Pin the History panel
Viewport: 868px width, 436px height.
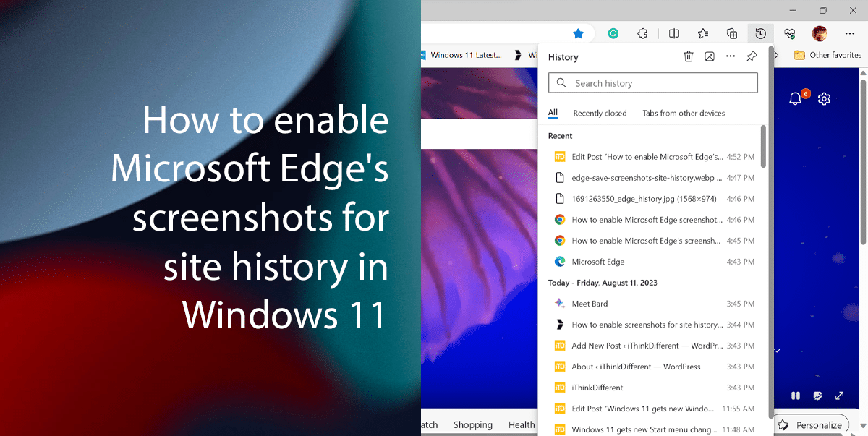751,56
